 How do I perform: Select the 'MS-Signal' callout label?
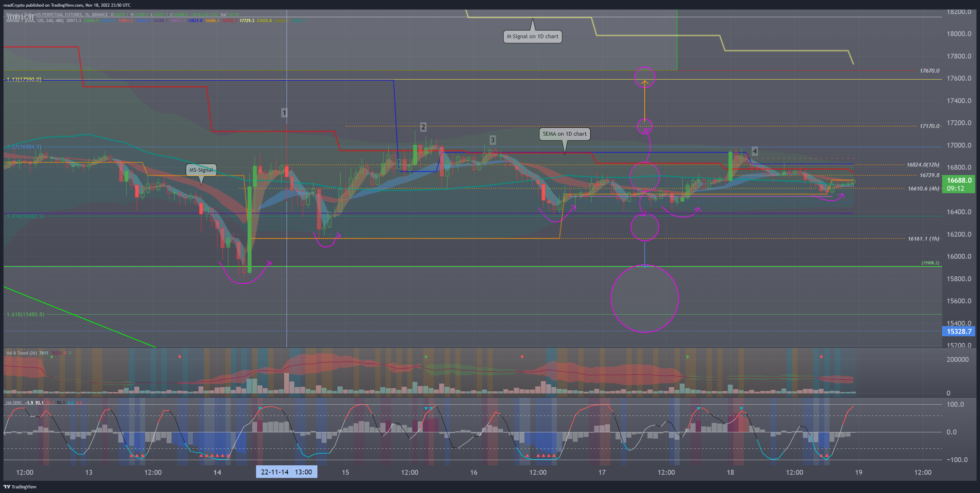[201, 170]
